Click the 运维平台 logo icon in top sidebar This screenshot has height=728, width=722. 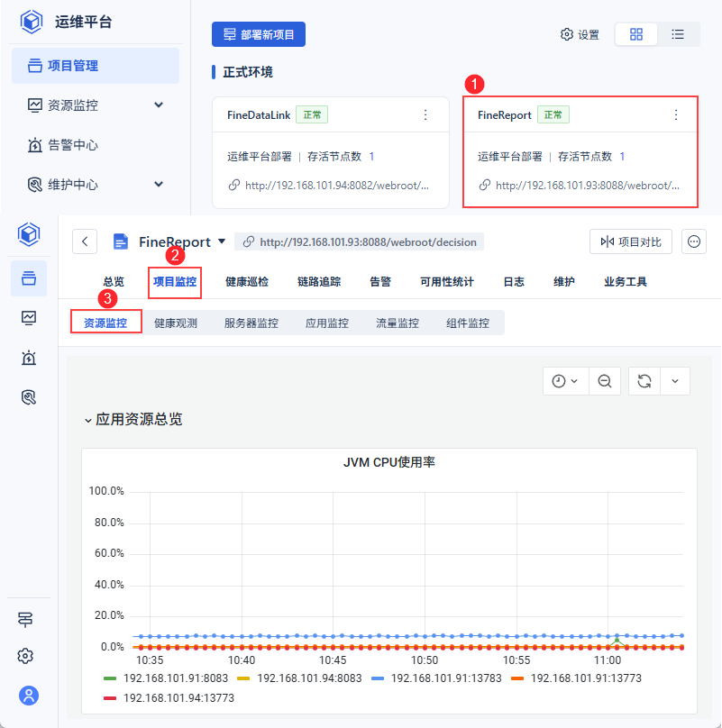[x=32, y=22]
